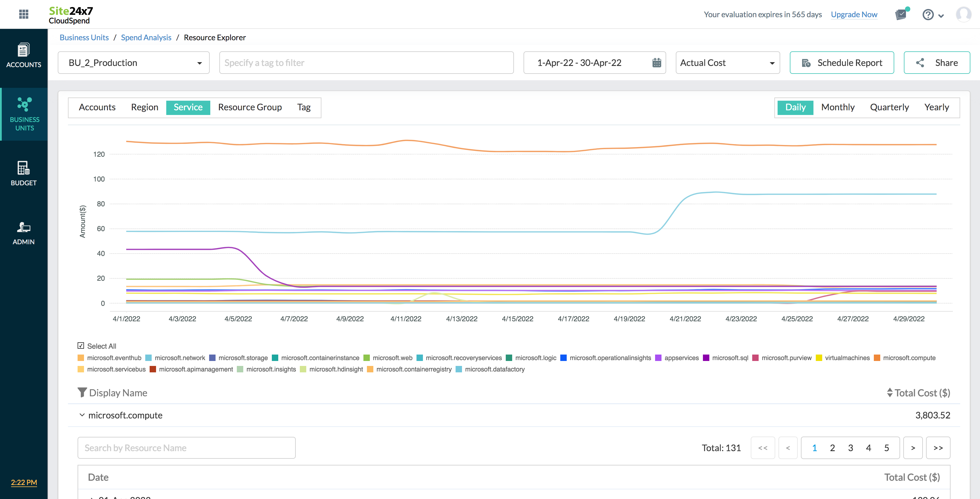Click the microsoft.compute orange color swatch

click(x=877, y=358)
